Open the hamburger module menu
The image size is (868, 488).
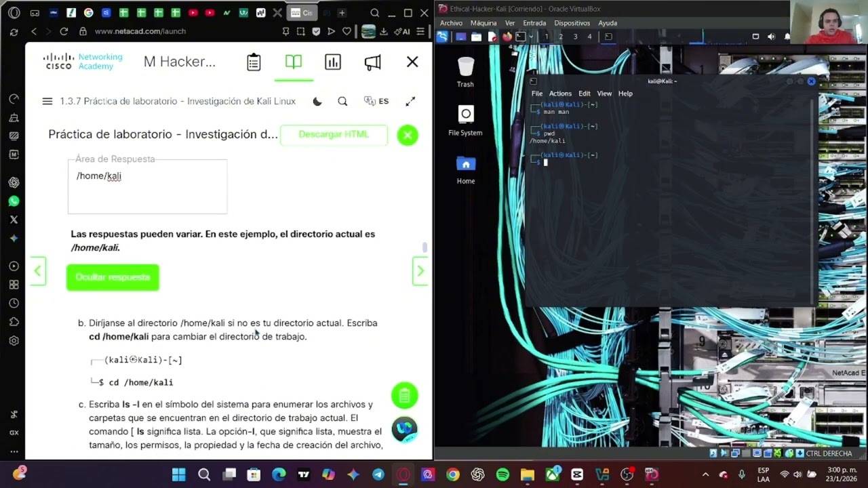click(47, 101)
